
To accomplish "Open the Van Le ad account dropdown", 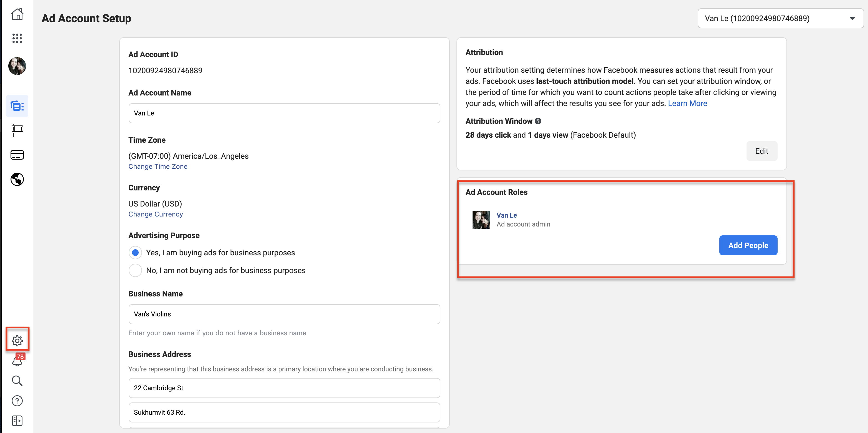I will point(780,18).
